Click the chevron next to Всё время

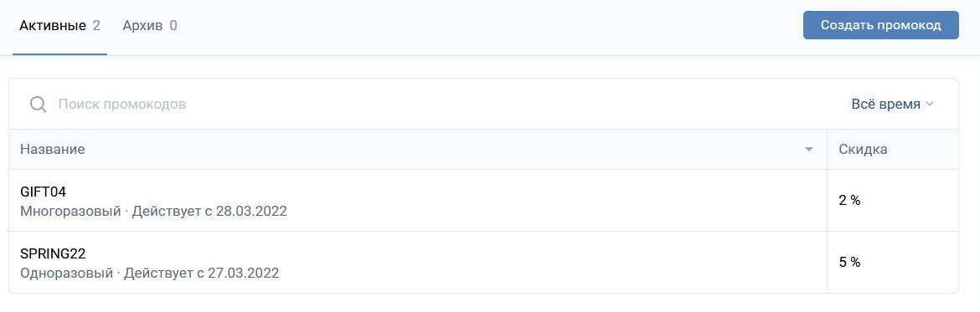tap(930, 105)
